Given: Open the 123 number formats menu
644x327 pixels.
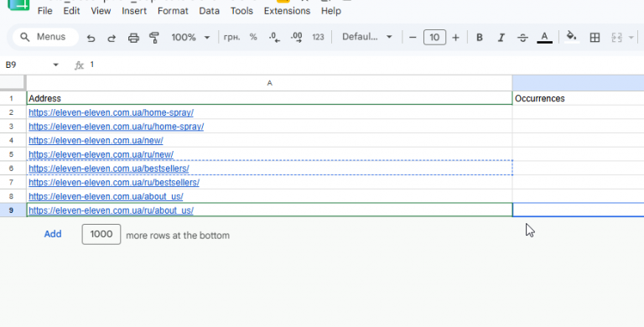Looking at the screenshot, I should pyautogui.click(x=318, y=38).
